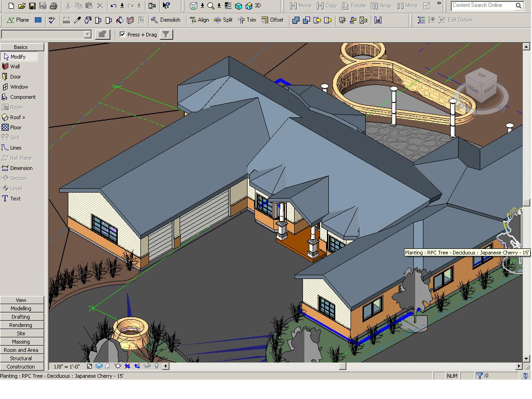Set Detail Level in view control bar
Viewport: 532px width, 399px height.
coord(90,366)
